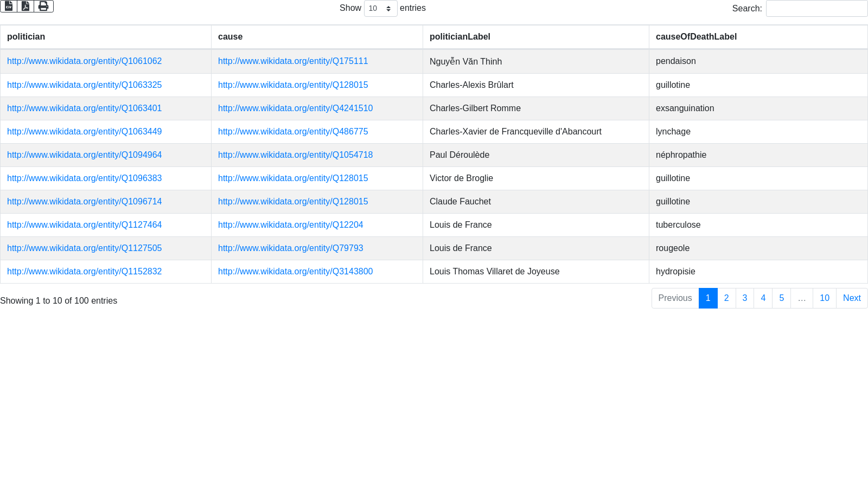
Task: Jump to page 3 in pagination
Action: click(744, 298)
